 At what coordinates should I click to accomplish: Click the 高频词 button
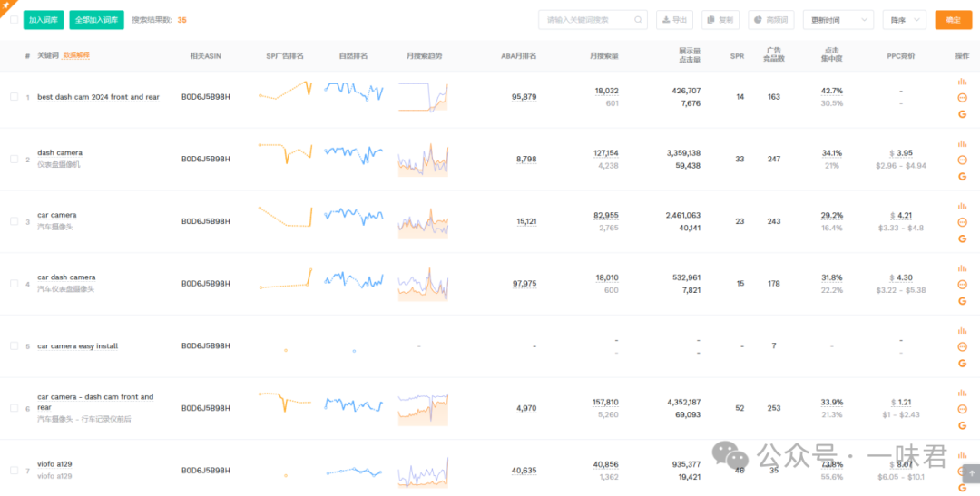point(771,19)
